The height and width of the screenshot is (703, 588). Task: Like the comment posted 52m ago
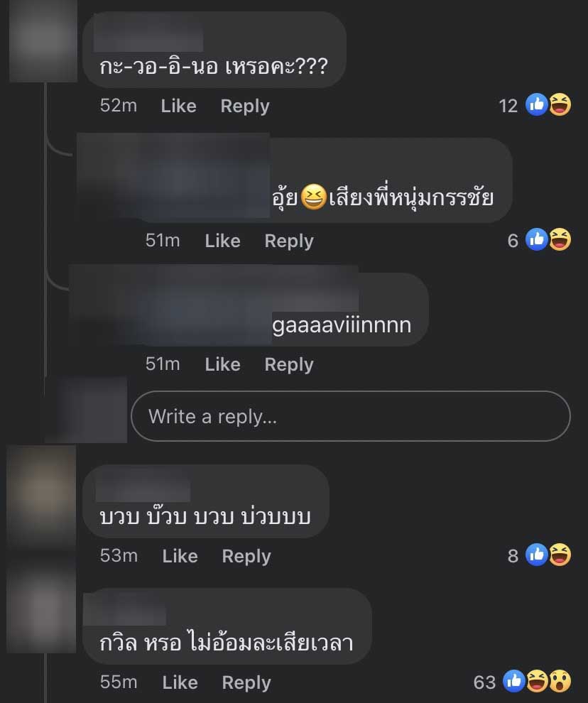[178, 106]
